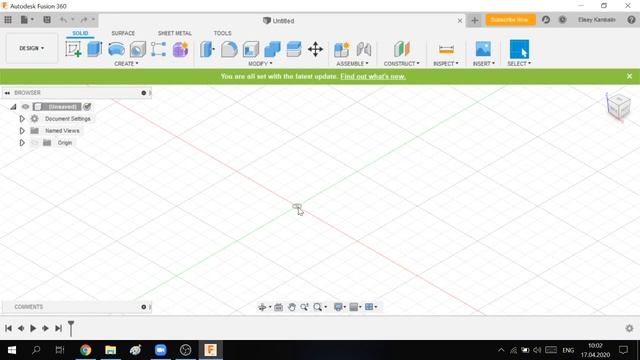Jump to the timeline end

58,328
